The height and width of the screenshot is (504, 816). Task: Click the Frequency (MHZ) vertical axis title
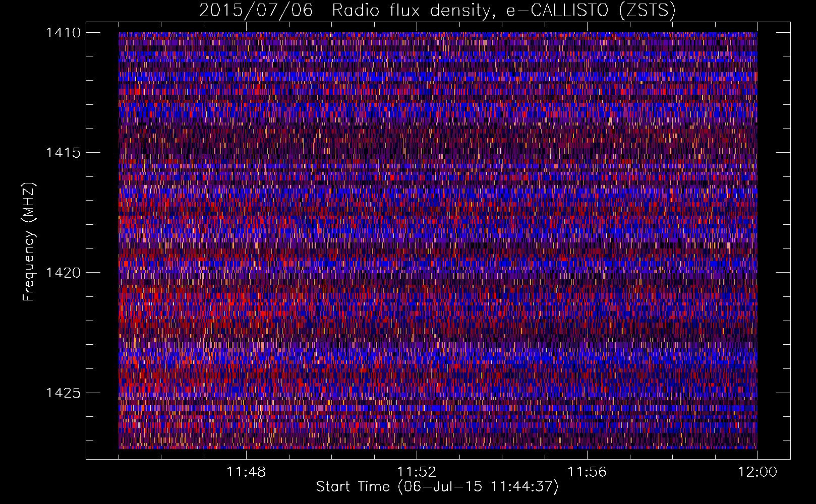(29, 241)
